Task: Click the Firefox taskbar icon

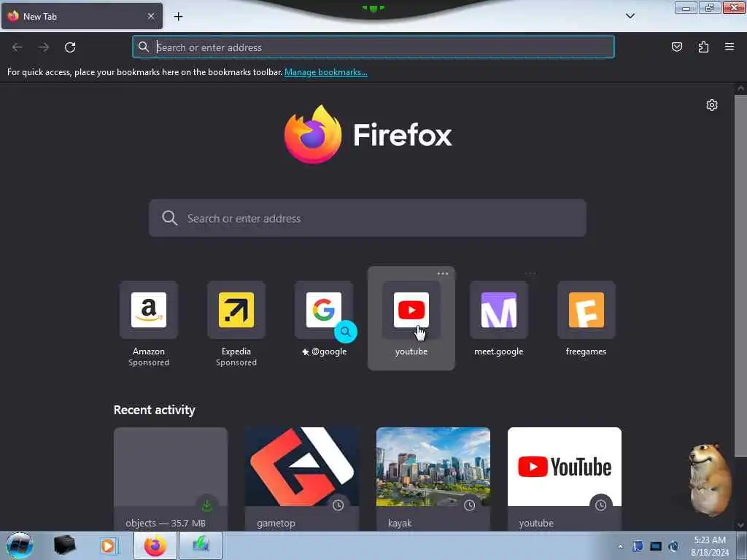Action: tap(155, 545)
